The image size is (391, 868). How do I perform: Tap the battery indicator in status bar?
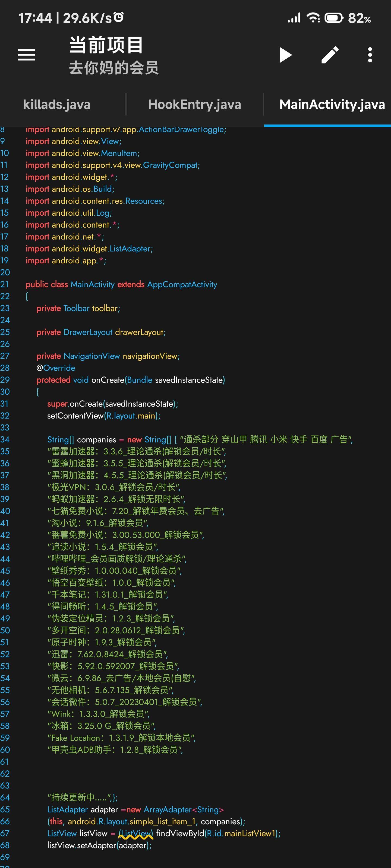(x=334, y=18)
